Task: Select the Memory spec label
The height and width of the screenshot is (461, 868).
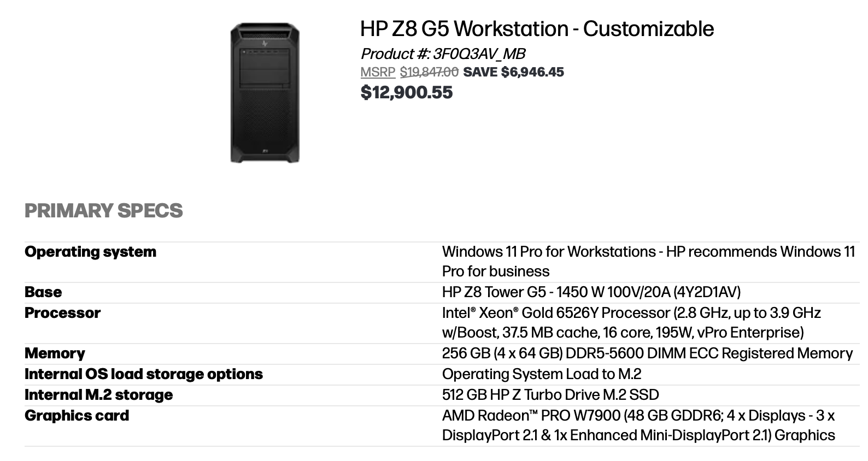Action: click(55, 353)
